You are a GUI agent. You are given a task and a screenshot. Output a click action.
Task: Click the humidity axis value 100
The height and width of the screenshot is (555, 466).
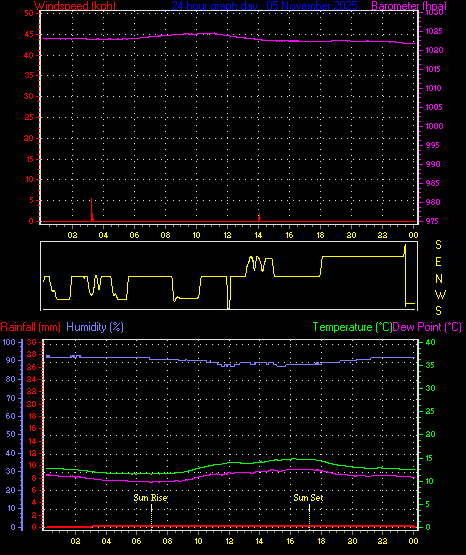pos(9,342)
